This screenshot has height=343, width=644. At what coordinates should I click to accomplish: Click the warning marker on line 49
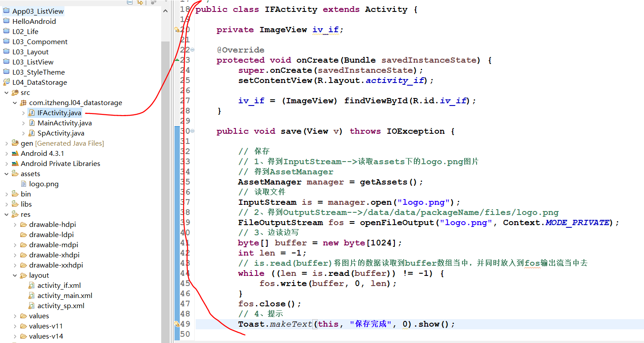(x=177, y=324)
